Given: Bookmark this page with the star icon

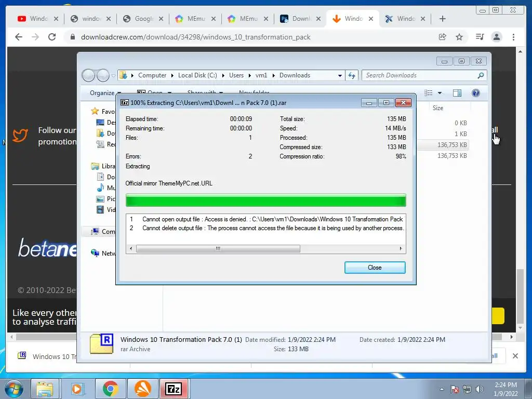Looking at the screenshot, I should (459, 37).
